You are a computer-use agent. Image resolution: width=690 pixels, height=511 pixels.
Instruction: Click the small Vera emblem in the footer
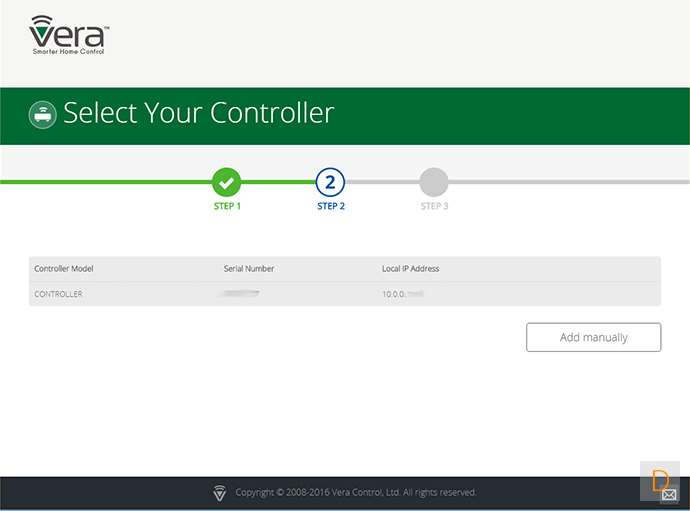click(x=220, y=493)
